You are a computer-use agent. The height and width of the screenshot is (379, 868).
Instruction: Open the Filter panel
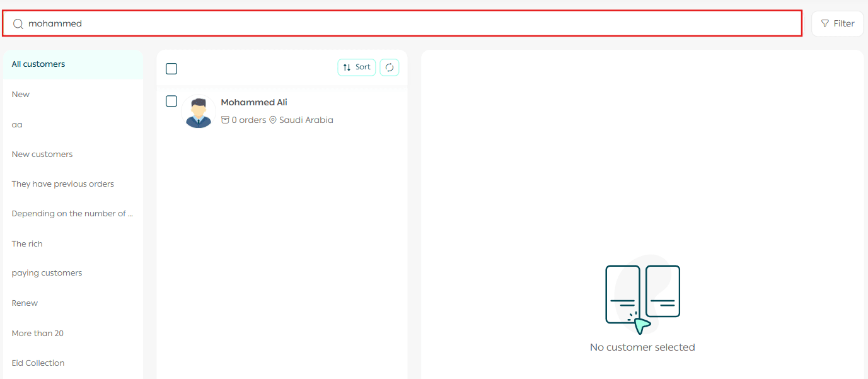tap(837, 24)
